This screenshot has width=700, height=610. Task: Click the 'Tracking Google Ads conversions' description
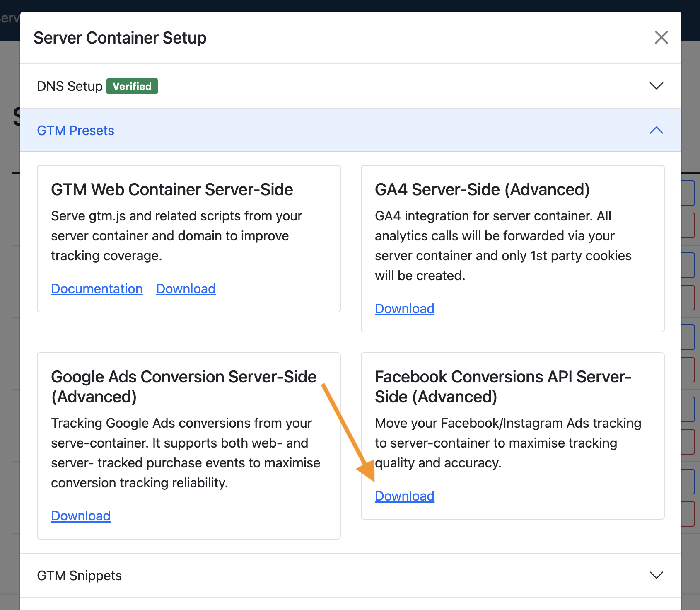click(x=186, y=453)
